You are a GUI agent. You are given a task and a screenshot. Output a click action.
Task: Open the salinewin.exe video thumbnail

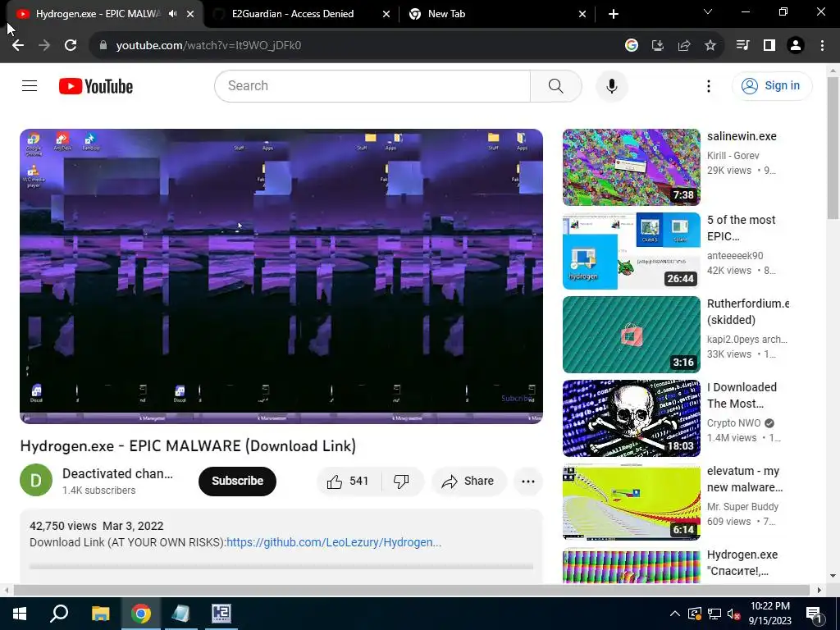(631, 167)
